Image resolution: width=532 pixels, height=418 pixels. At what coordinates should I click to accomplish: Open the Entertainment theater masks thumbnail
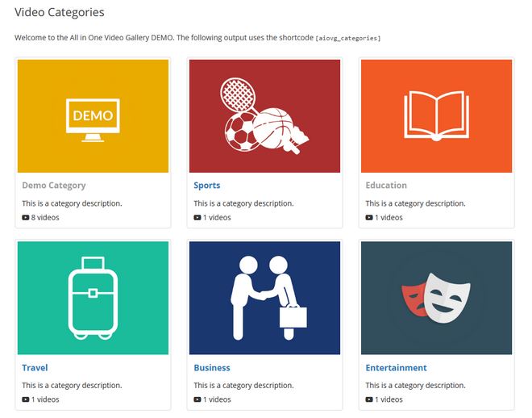pyautogui.click(x=436, y=298)
